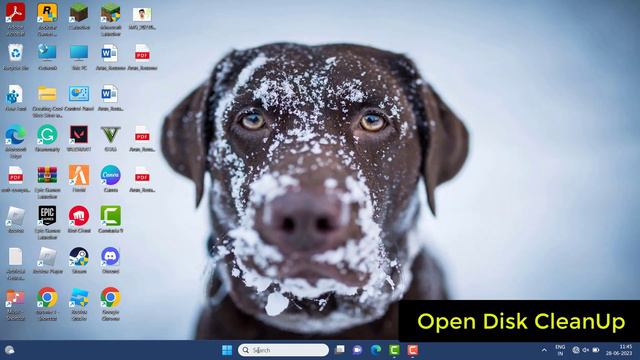
Task: Open the purple Teams Chat taskbar icon
Action: [x=358, y=350]
